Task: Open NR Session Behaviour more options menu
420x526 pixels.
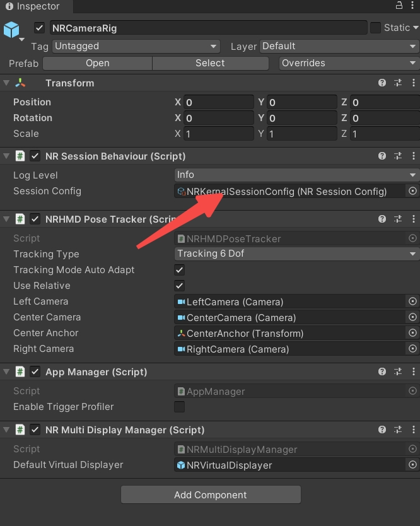Action: pos(413,156)
